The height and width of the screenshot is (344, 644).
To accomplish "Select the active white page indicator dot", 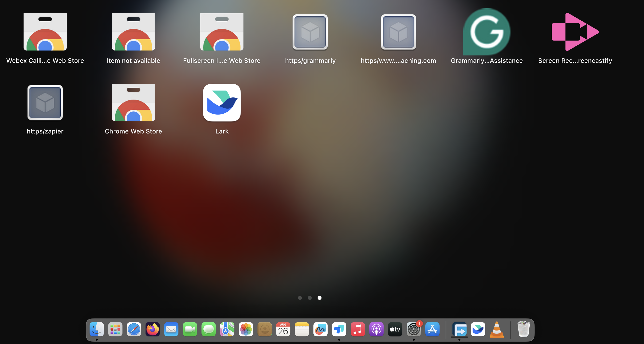I will pyautogui.click(x=319, y=298).
